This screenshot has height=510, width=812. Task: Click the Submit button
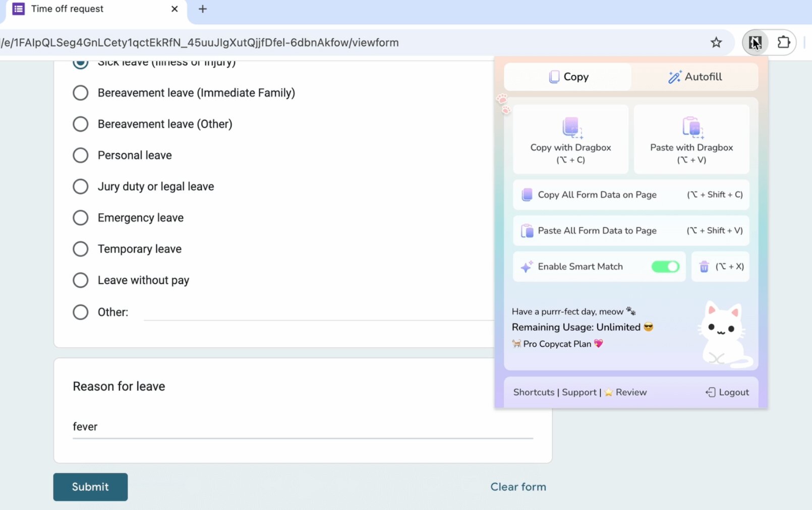(x=90, y=487)
